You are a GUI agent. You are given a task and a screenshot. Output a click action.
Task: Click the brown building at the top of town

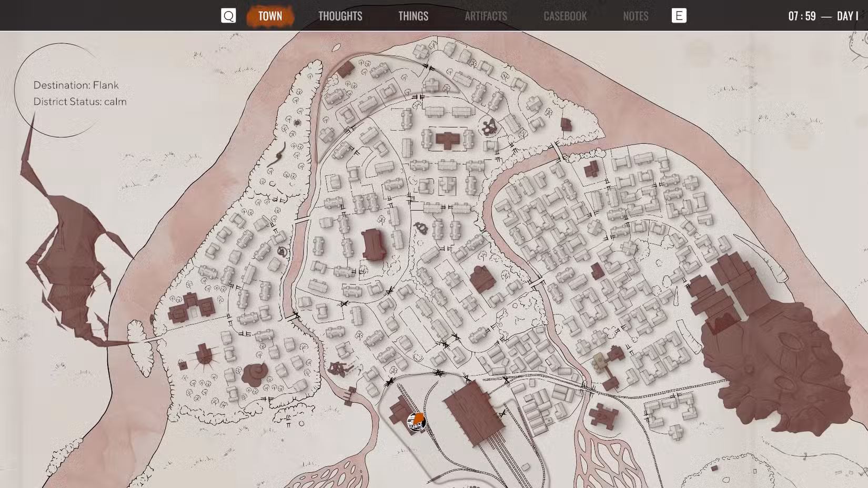coord(347,68)
